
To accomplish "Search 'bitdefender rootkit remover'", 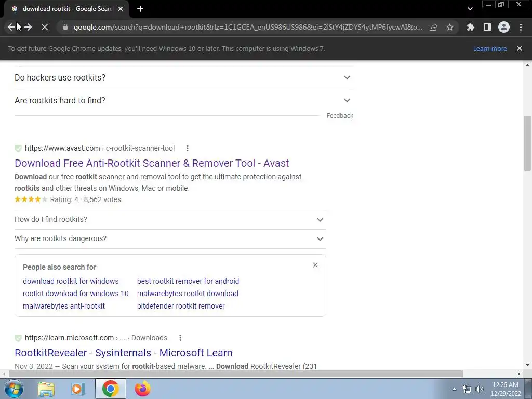I will (181, 306).
